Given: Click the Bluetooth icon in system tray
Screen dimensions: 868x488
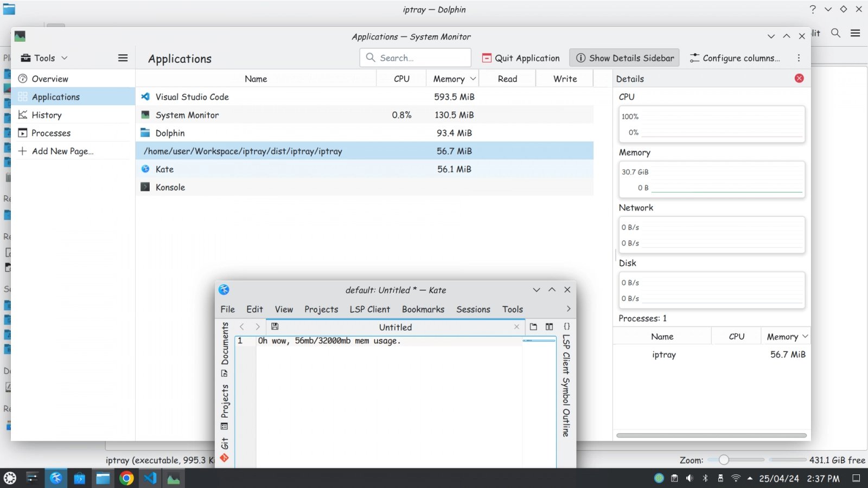Looking at the screenshot, I should point(705,478).
